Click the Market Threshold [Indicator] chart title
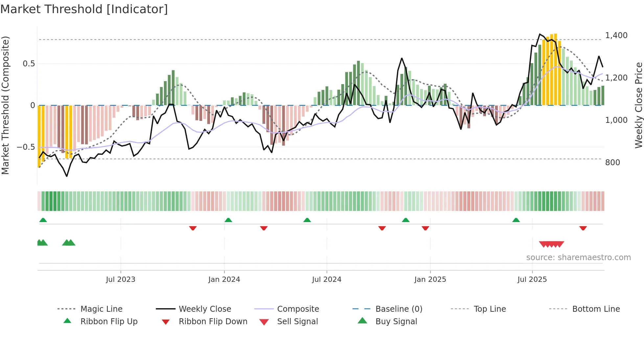 point(84,9)
